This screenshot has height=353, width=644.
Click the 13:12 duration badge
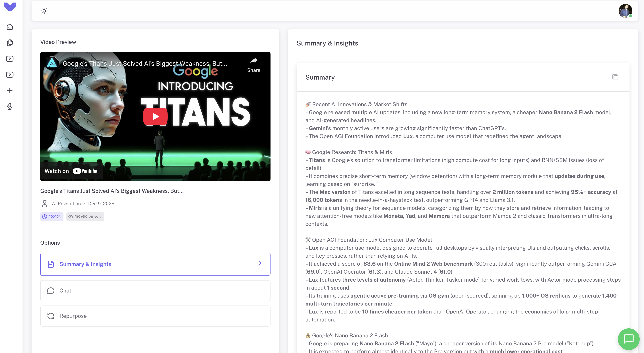(x=51, y=217)
